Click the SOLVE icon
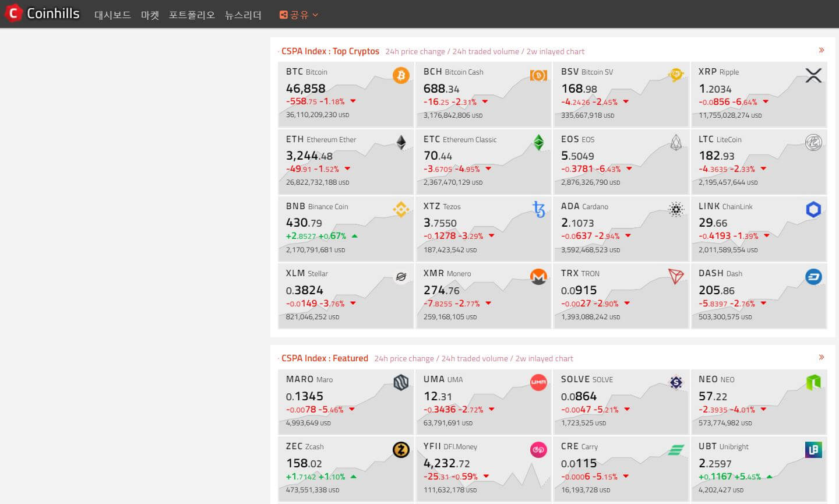 click(x=676, y=382)
